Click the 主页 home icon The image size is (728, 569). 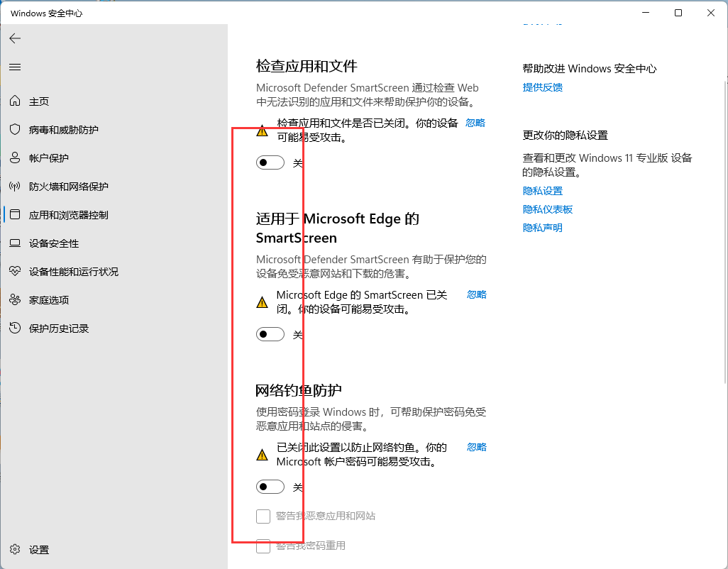point(15,101)
